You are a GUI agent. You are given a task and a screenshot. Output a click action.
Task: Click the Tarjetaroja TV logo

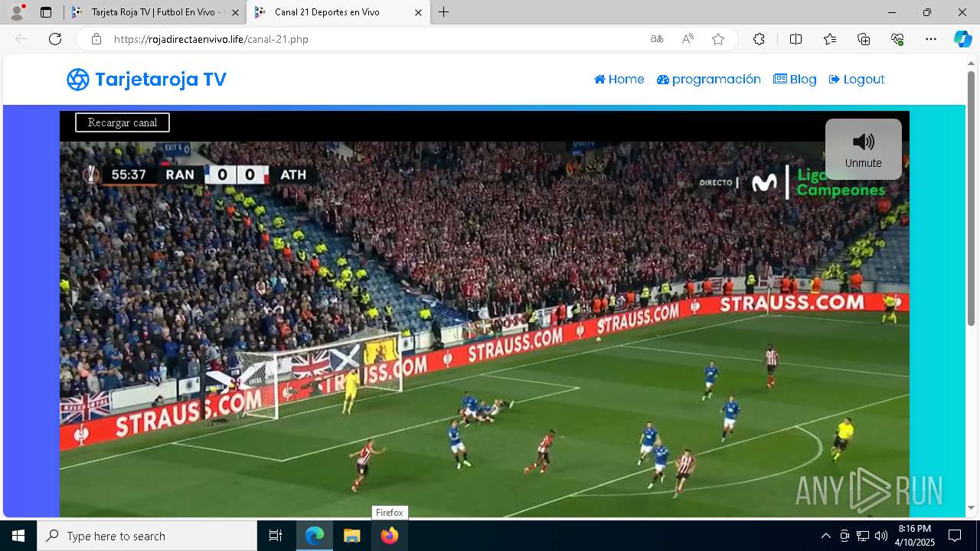[146, 80]
